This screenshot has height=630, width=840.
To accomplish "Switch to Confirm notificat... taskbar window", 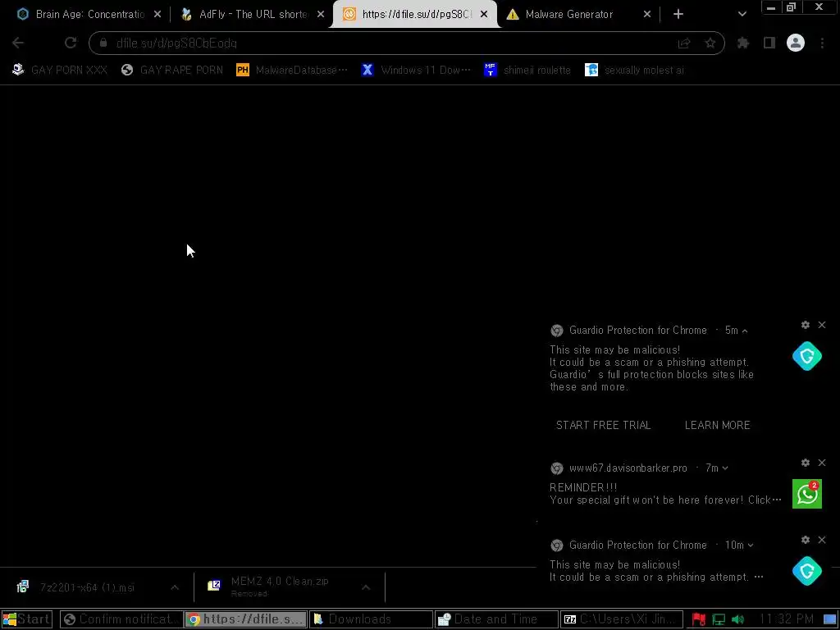I will (121, 620).
